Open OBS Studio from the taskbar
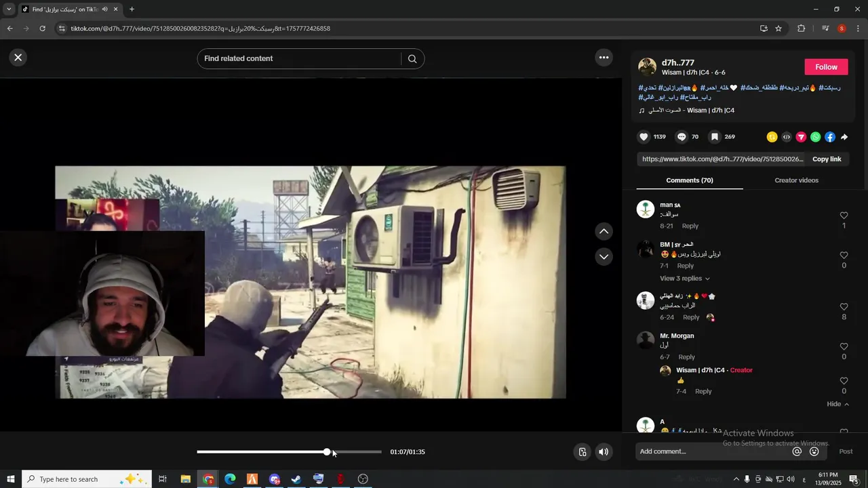The image size is (868, 488). (363, 479)
